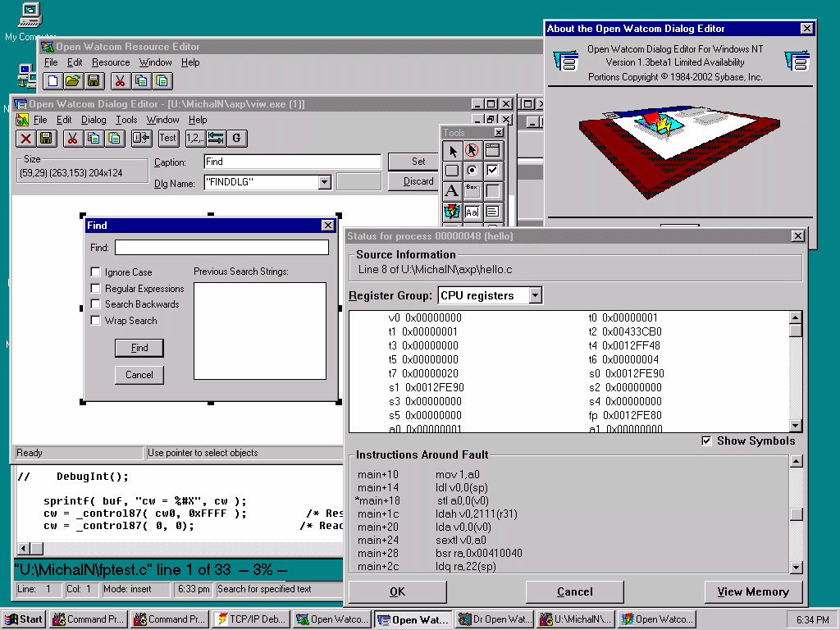
Task: Click Open folder icon in Resource Editor
Action: pos(73,81)
